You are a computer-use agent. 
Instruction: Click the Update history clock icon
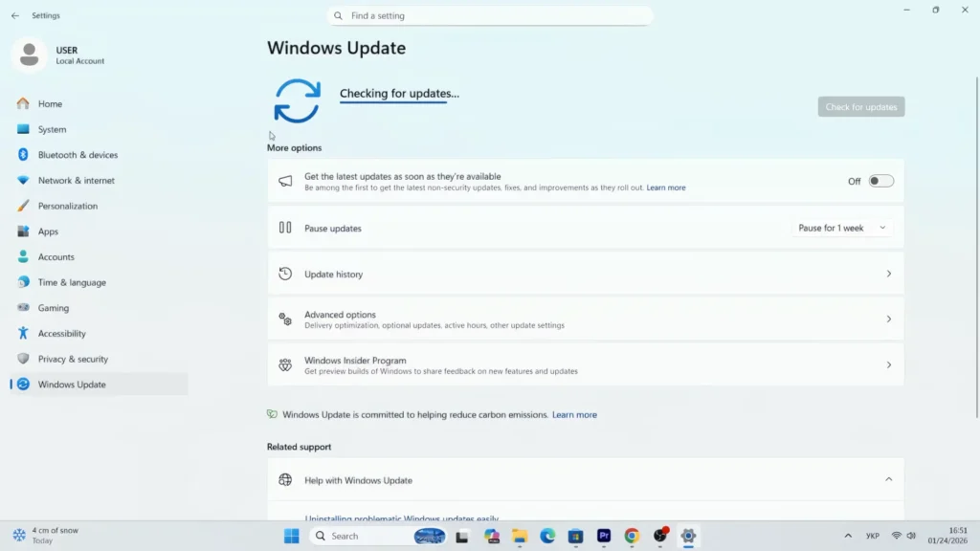(285, 274)
